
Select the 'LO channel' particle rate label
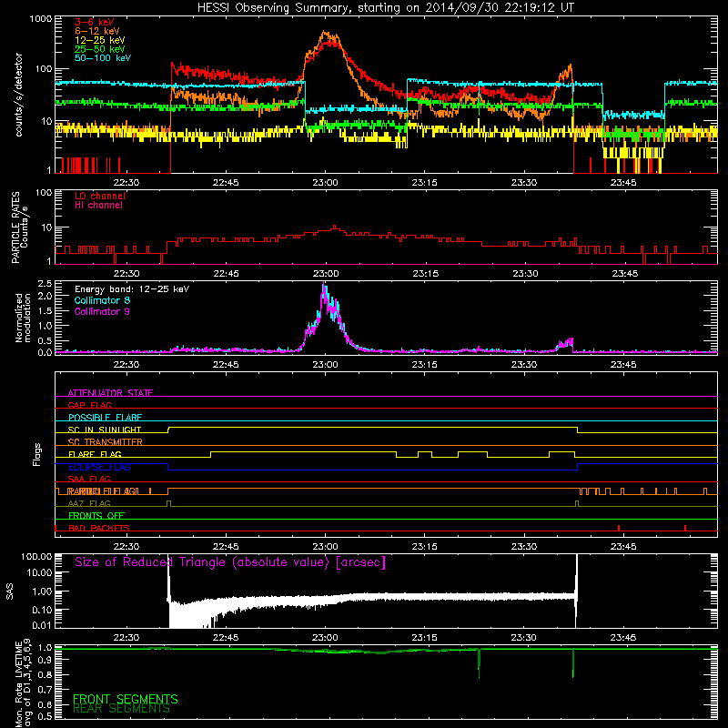pos(100,196)
